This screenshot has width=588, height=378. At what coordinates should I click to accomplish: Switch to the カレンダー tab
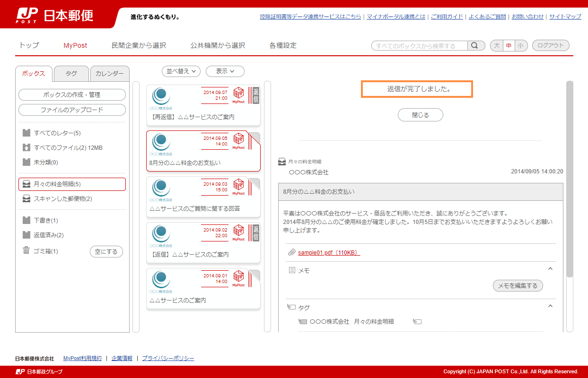click(110, 73)
